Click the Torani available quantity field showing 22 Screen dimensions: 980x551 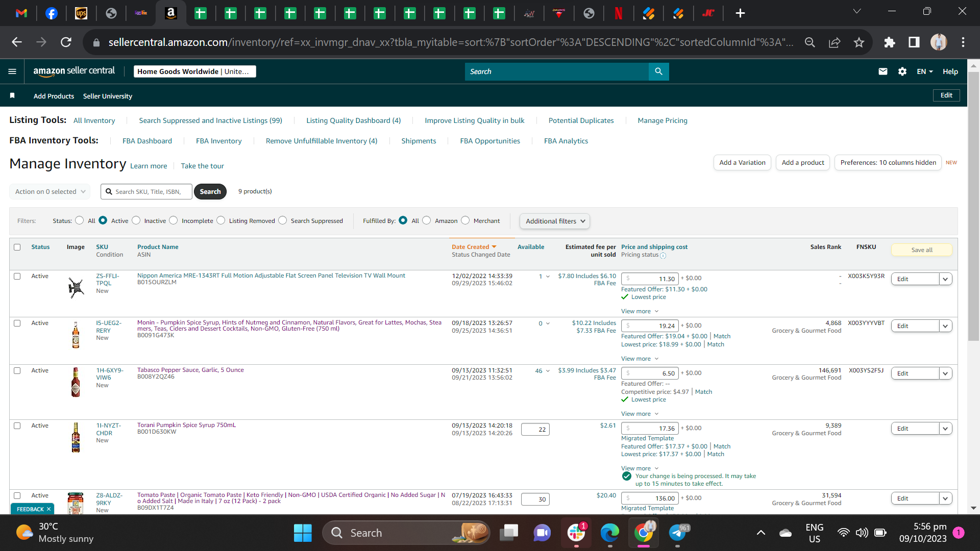(535, 430)
